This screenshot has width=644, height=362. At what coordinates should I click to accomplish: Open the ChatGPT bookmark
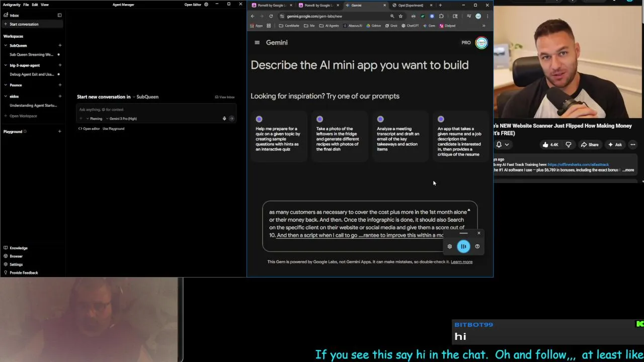(x=410, y=26)
